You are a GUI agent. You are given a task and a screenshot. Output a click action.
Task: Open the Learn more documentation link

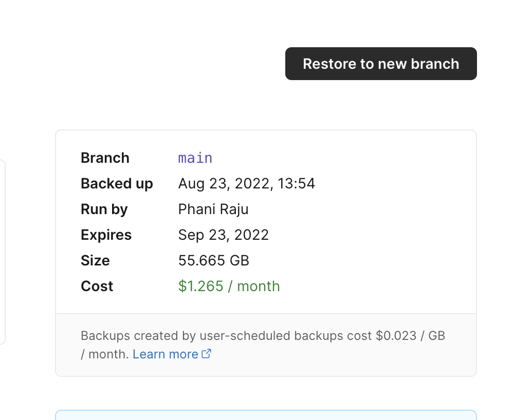pyautogui.click(x=164, y=354)
